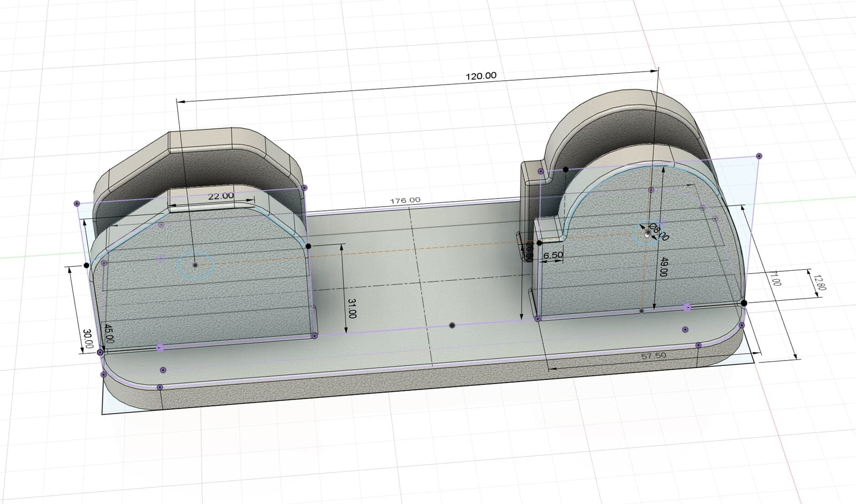The image size is (856, 504).
Task: Select the 30.00 dimension at left edge
Action: 88,339
